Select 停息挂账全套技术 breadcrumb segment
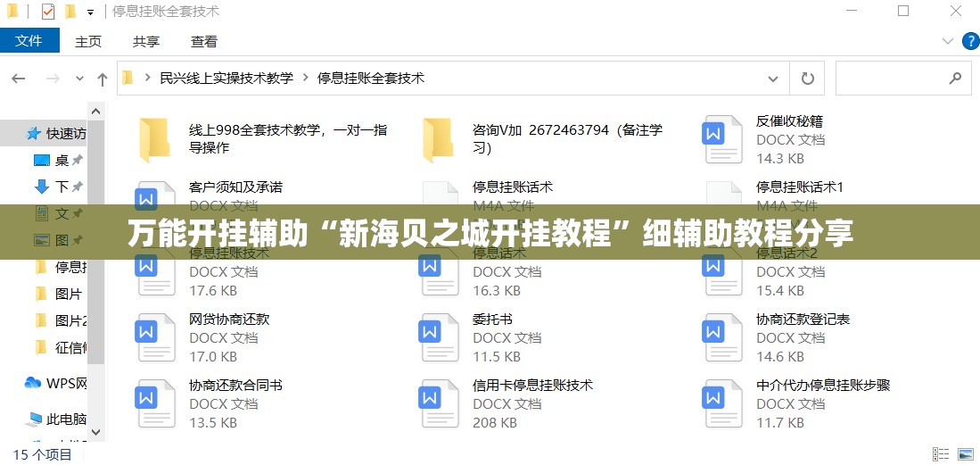 pos(371,79)
